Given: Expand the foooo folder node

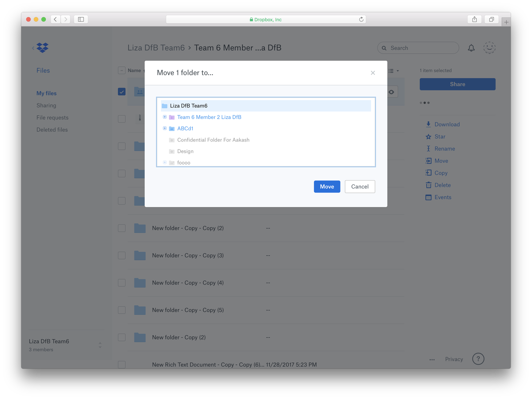Looking at the screenshot, I should (165, 162).
